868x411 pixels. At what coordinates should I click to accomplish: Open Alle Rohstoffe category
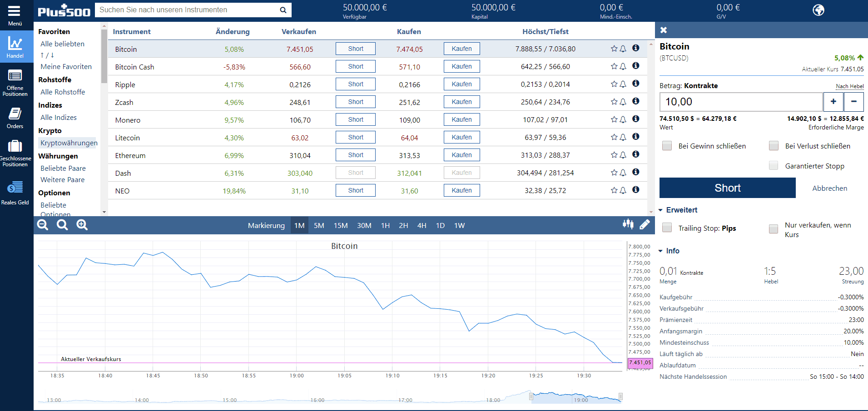63,92
